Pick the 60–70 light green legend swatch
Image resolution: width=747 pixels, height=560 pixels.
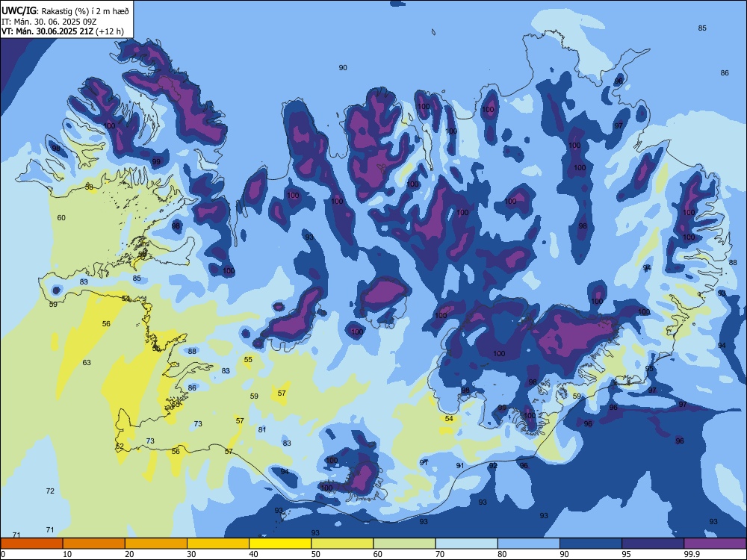404,544
